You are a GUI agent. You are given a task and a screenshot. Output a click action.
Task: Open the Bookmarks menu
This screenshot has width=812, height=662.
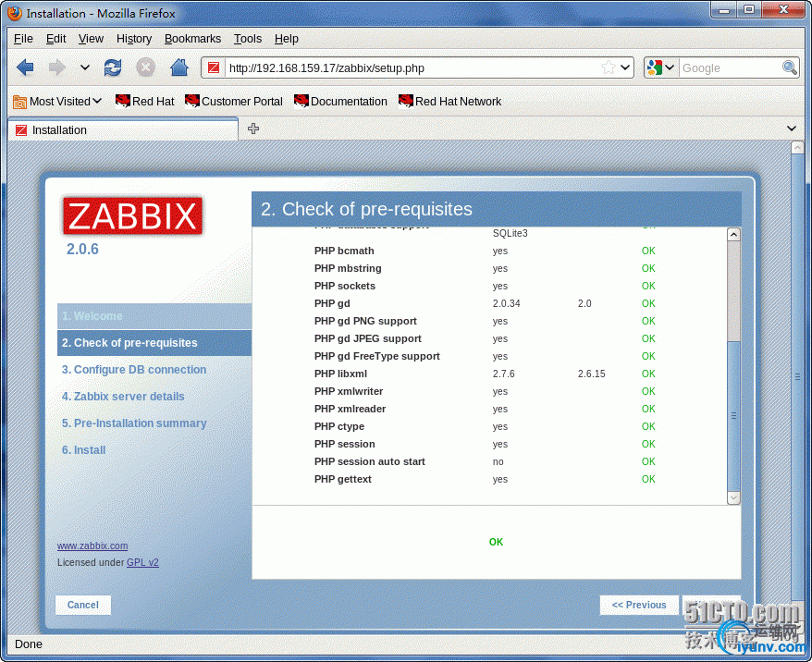pyautogui.click(x=192, y=39)
